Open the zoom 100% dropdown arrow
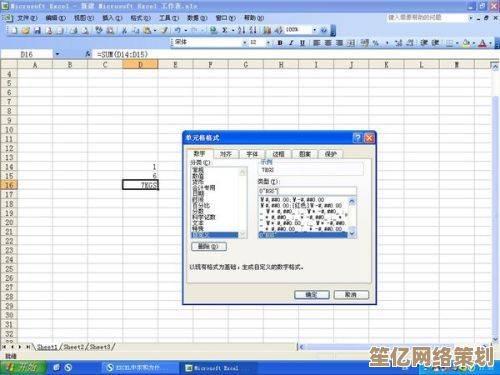The width and height of the screenshot is (500, 375). pyautogui.click(x=314, y=30)
